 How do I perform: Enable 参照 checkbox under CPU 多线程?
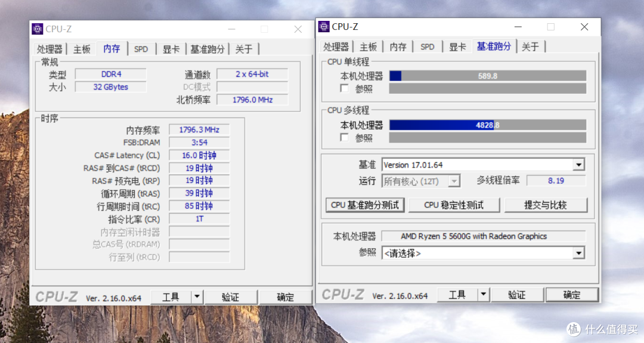coord(344,138)
